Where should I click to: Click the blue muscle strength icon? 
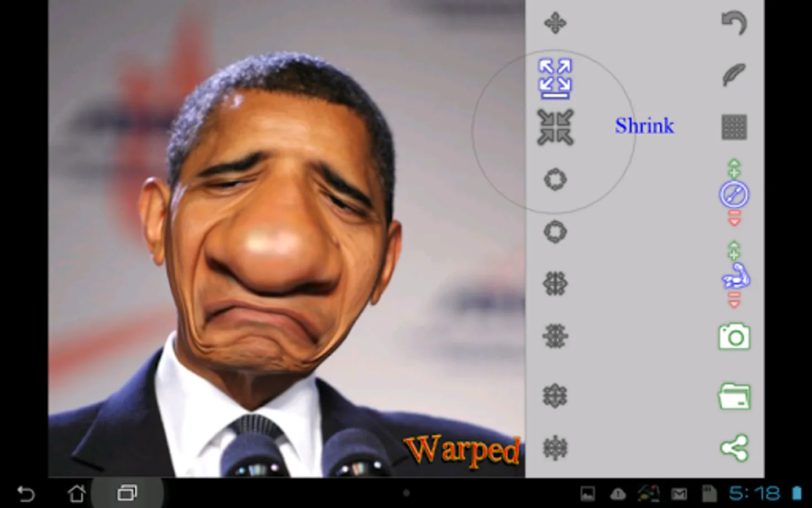point(735,276)
